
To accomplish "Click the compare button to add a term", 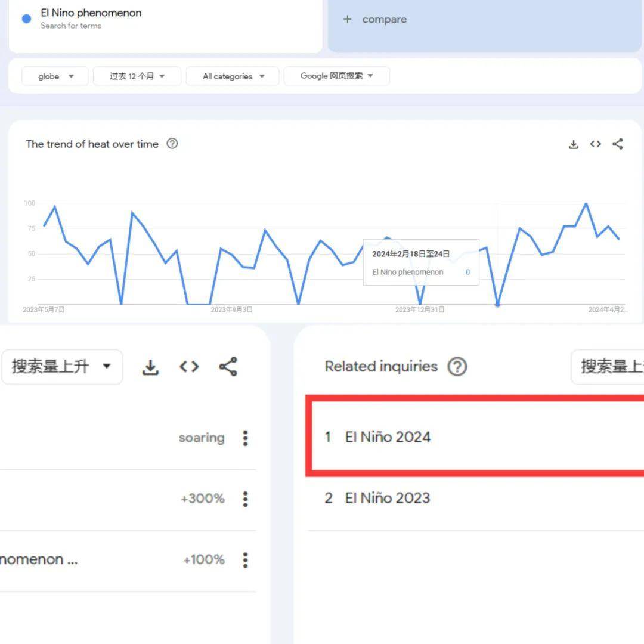I will tap(376, 19).
